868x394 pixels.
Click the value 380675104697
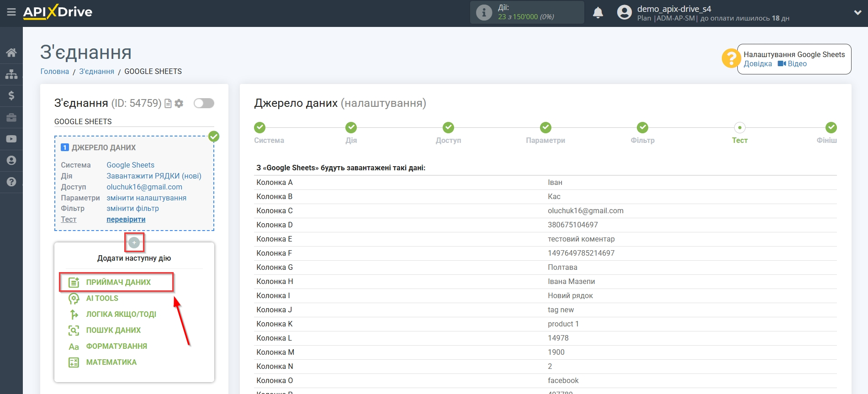click(573, 225)
